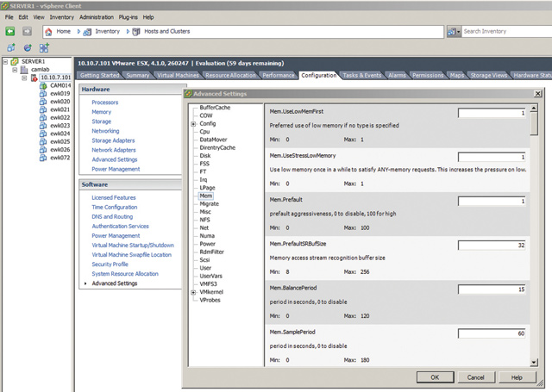
Task: Click the Mem.SamplePeriod value field
Action: 492,333
